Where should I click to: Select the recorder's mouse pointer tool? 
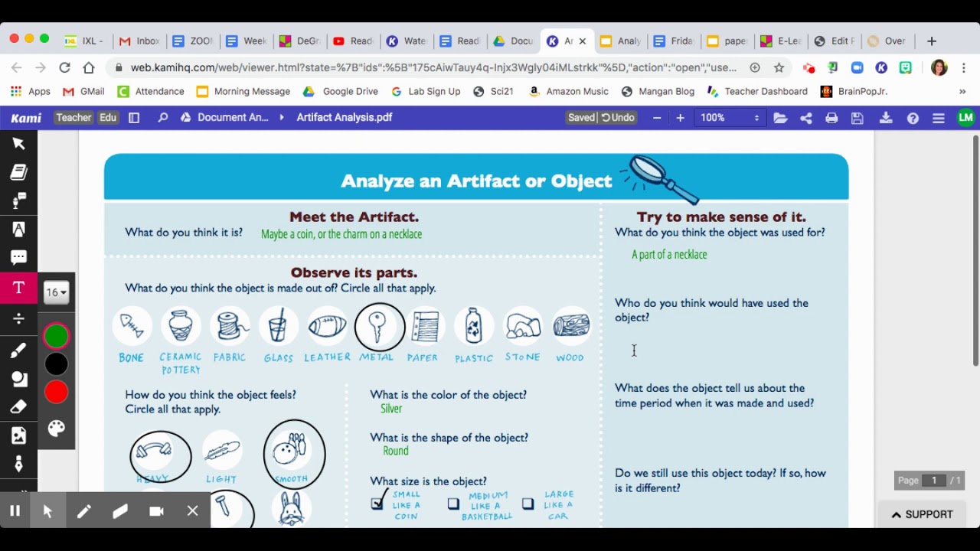47,511
